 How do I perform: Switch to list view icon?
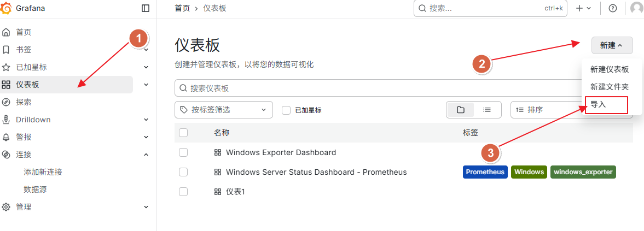(x=487, y=110)
